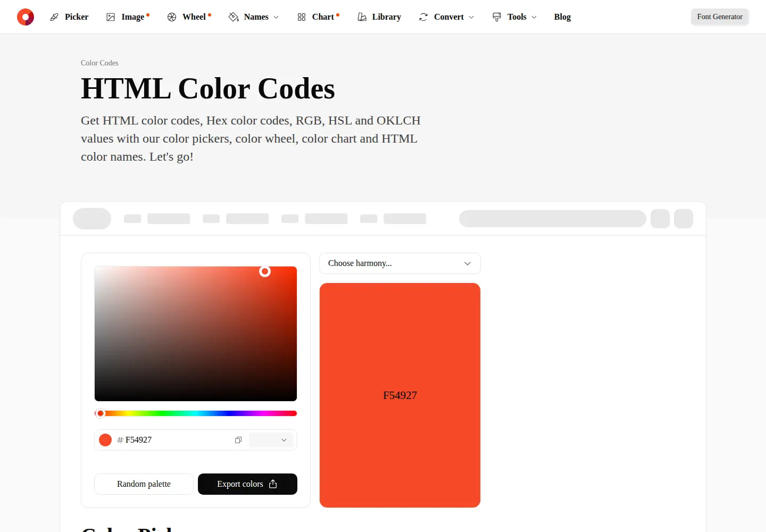Open the color format dropdown beside hex
The image size is (766, 532).
[271, 440]
